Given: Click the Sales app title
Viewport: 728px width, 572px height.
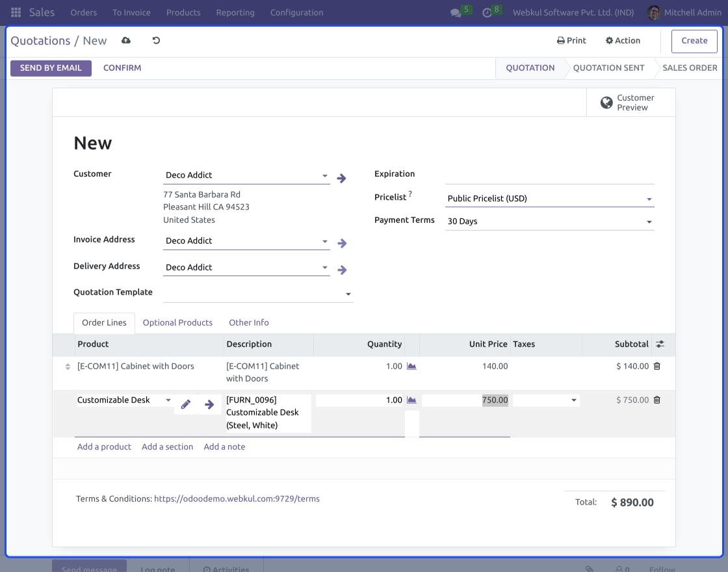Looking at the screenshot, I should [x=42, y=12].
